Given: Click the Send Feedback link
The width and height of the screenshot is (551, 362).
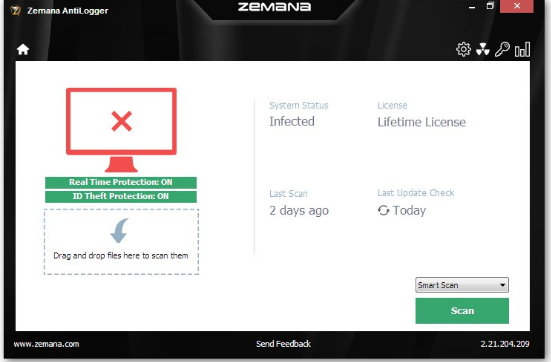Looking at the screenshot, I should 283,344.
